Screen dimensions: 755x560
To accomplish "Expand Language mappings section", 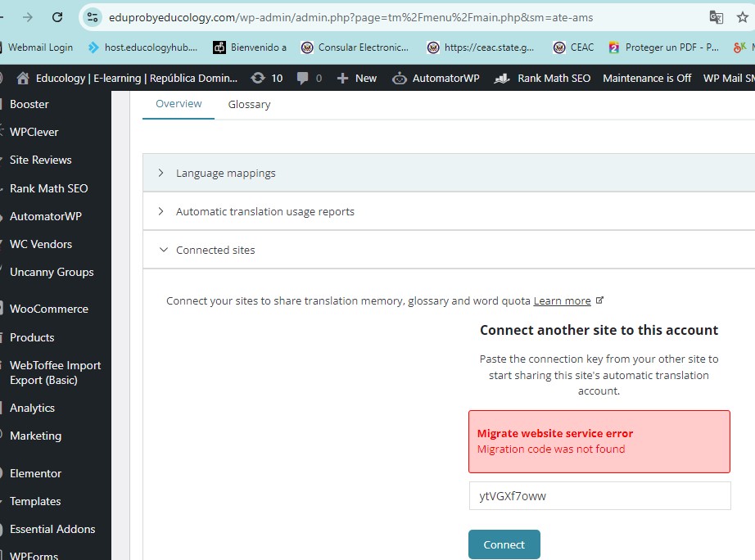I will tap(449, 173).
